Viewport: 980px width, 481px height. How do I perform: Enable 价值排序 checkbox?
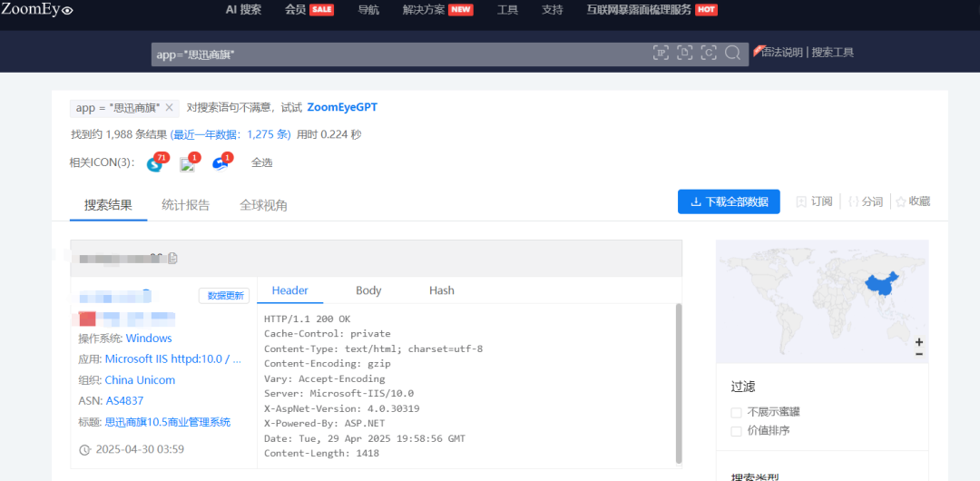click(x=736, y=431)
